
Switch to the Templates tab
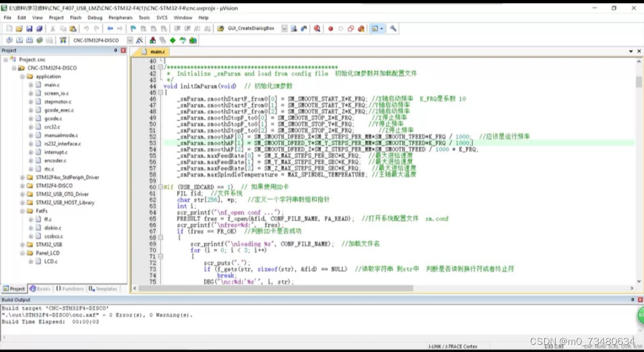point(103,289)
